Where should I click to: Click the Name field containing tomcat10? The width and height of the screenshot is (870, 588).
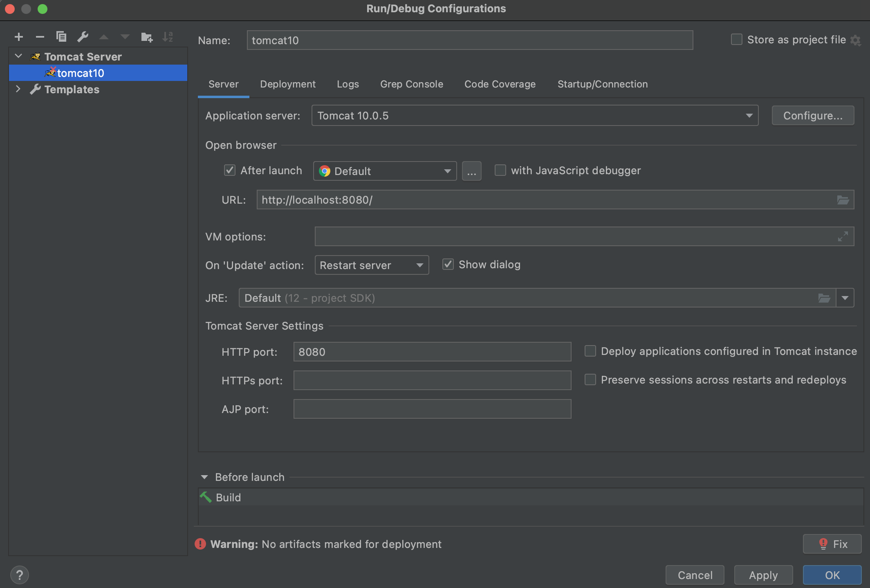pos(470,40)
